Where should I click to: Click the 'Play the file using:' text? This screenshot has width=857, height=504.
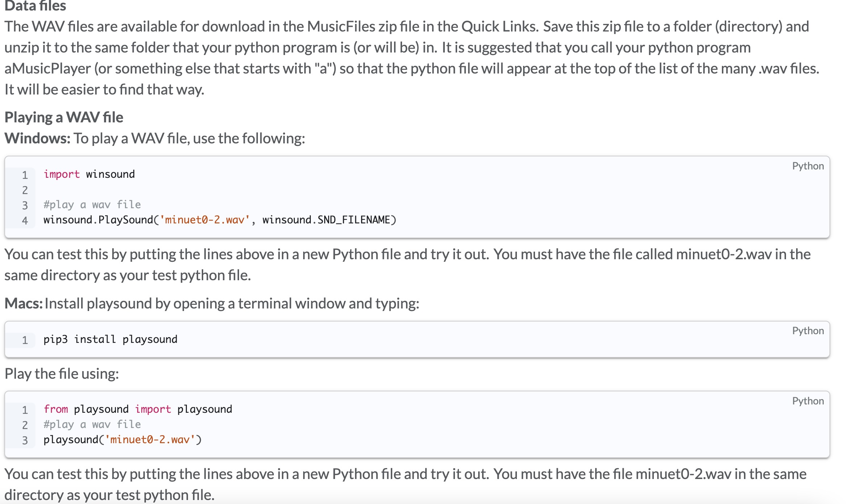point(62,374)
